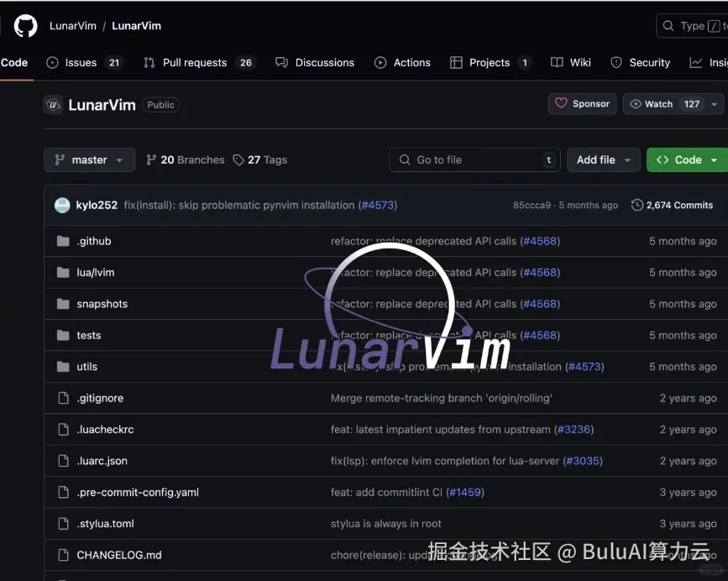View the 20 Branches link

186,160
